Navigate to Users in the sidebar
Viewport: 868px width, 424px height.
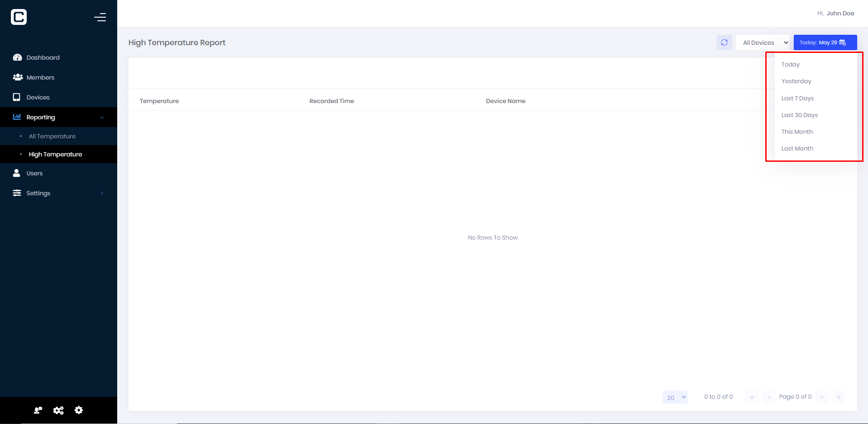click(x=34, y=173)
